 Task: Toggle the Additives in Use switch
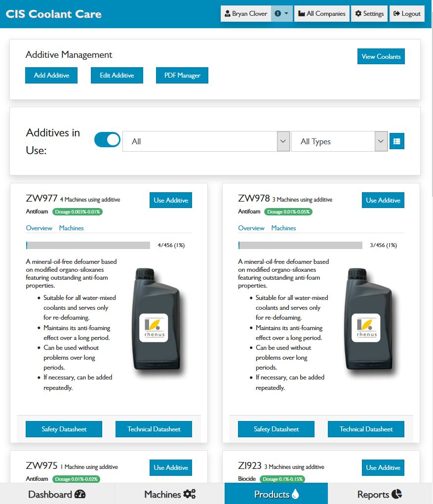point(107,140)
